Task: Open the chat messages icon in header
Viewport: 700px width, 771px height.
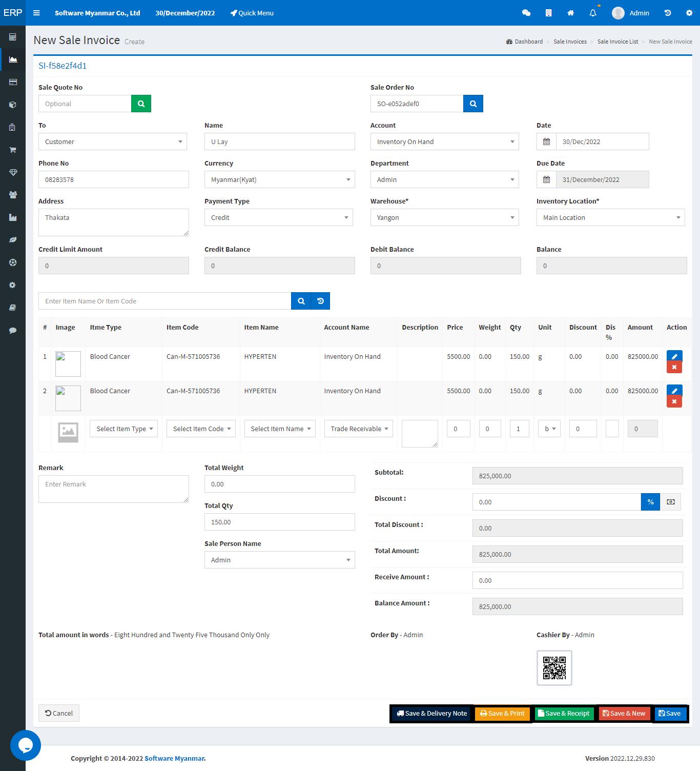Action: pyautogui.click(x=526, y=13)
